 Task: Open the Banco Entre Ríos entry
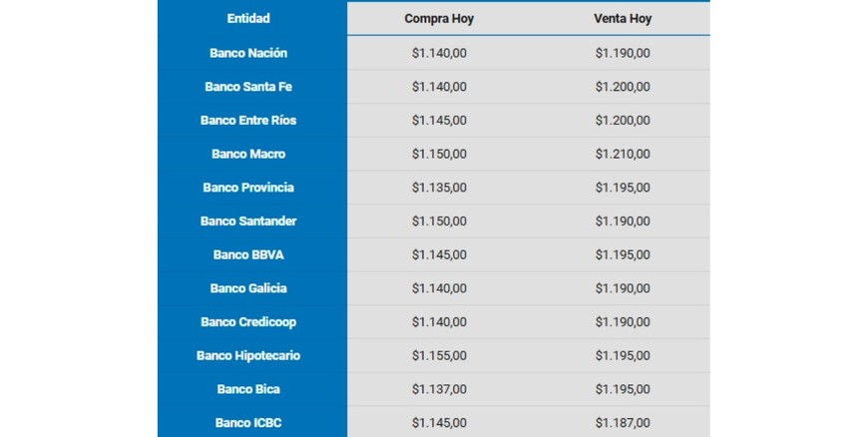click(248, 121)
